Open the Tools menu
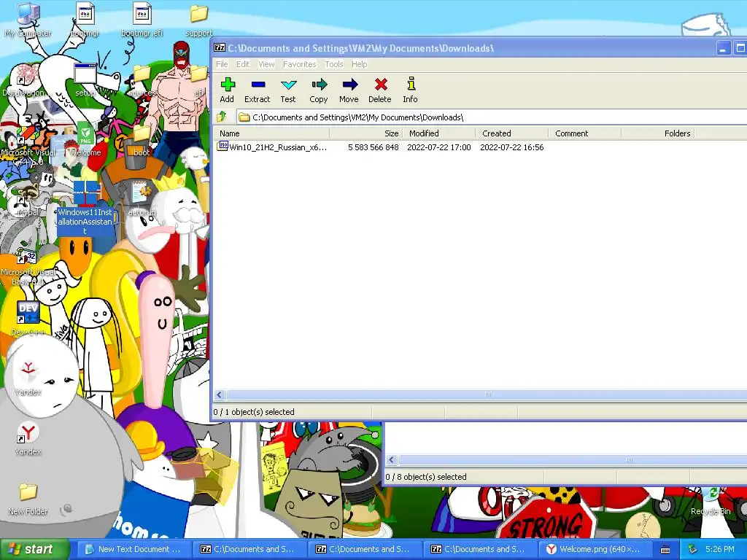 point(334,64)
